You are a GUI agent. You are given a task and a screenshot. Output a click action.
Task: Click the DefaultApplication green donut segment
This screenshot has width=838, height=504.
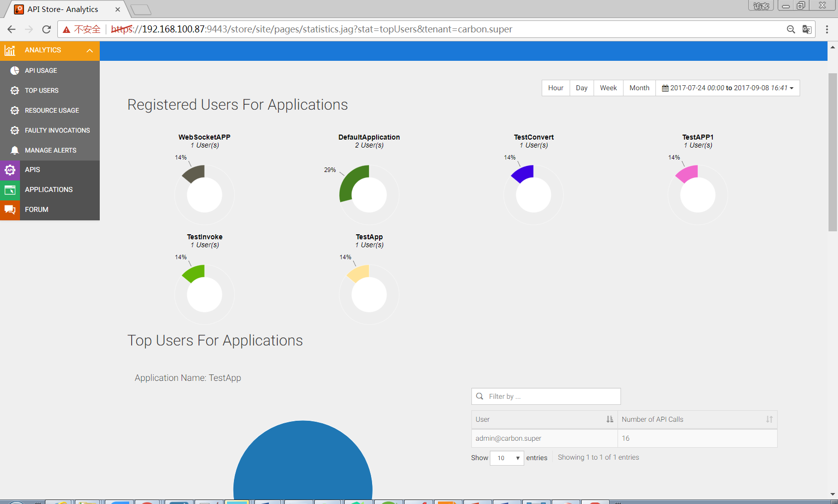[350, 183]
